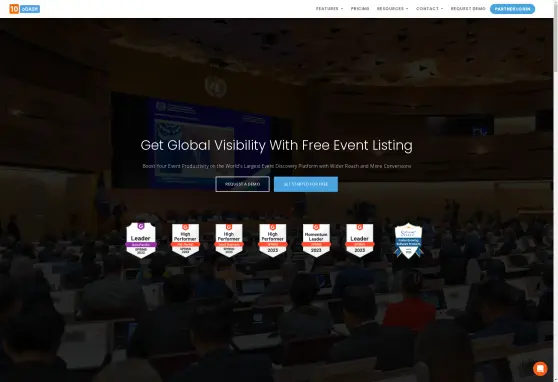Expand the Resources dropdown menu
558x382 pixels.
pyautogui.click(x=393, y=9)
